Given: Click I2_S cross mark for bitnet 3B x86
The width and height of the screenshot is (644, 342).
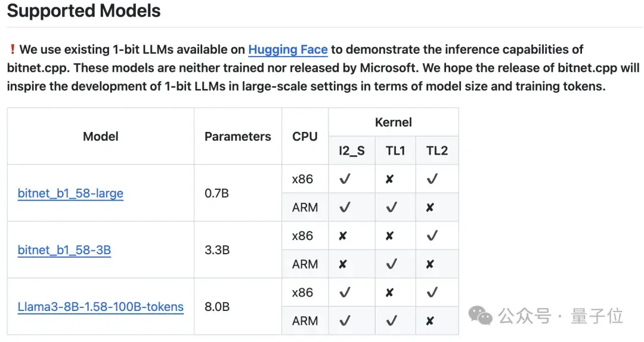Looking at the screenshot, I should 342,236.
